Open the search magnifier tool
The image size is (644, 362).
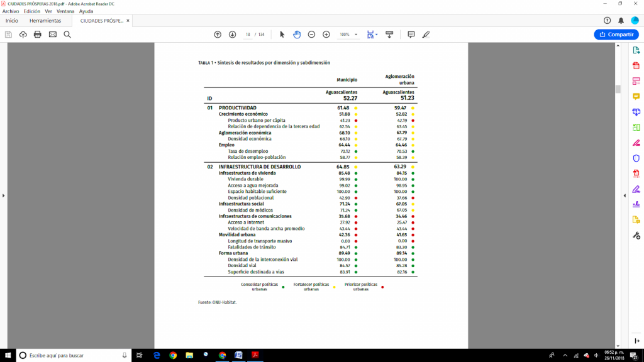[x=67, y=35]
